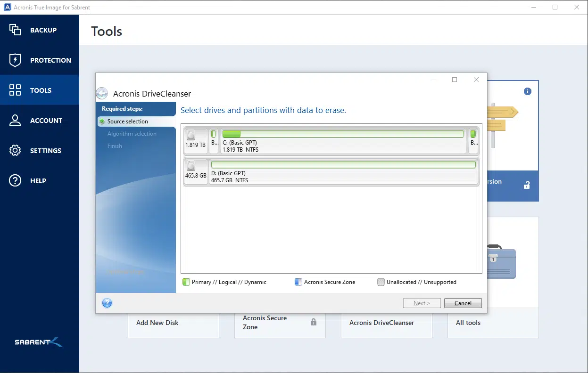Viewport: 588px width, 373px height.
Task: Select the D: (Basic GPT) partition
Action: tap(343, 172)
